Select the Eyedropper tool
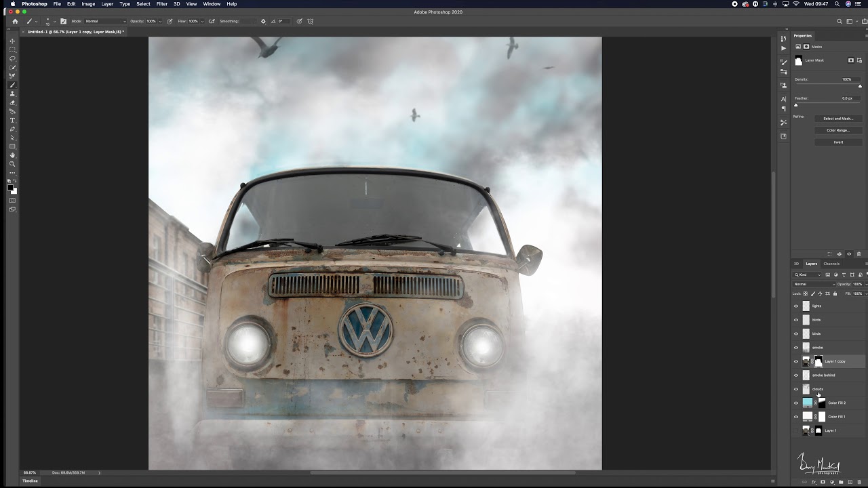Screen dimensions: 868x488 click(12, 76)
